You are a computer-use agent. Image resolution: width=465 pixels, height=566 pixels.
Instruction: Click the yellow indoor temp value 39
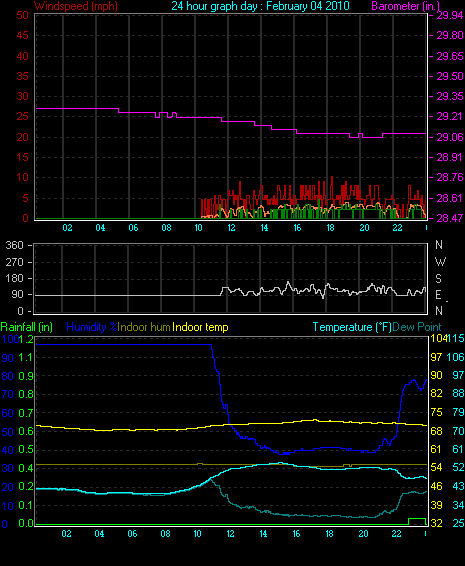click(x=436, y=505)
